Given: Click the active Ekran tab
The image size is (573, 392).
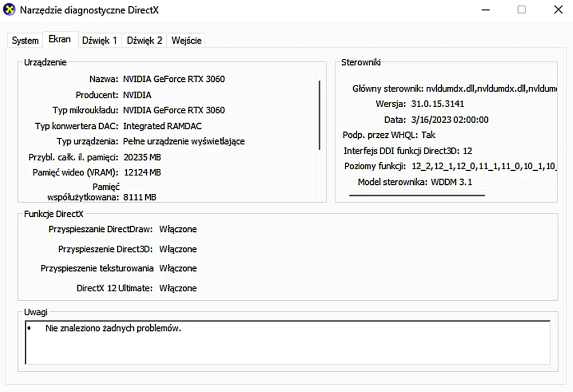Looking at the screenshot, I should pyautogui.click(x=60, y=39).
